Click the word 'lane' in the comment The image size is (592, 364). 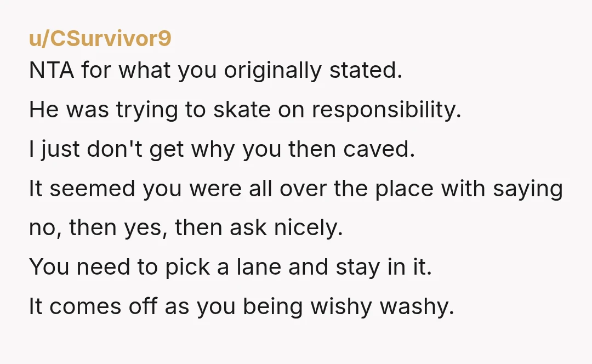click(259, 267)
